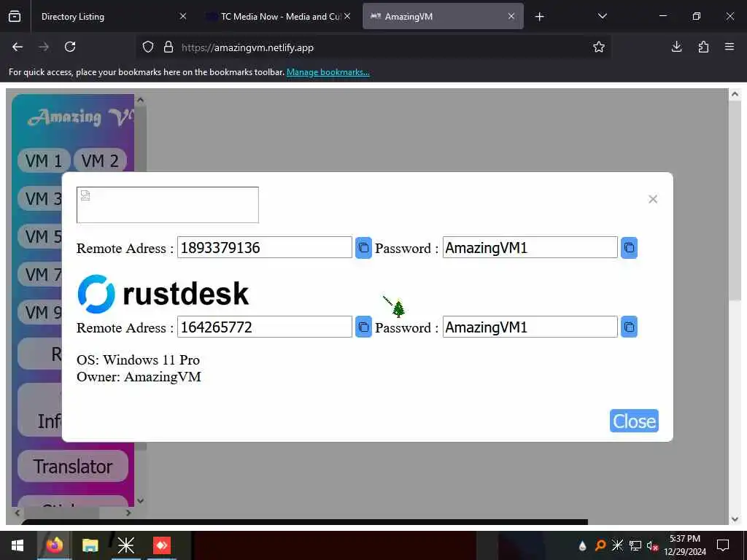
Task: Open VM 2 in the sidebar
Action: (100, 161)
